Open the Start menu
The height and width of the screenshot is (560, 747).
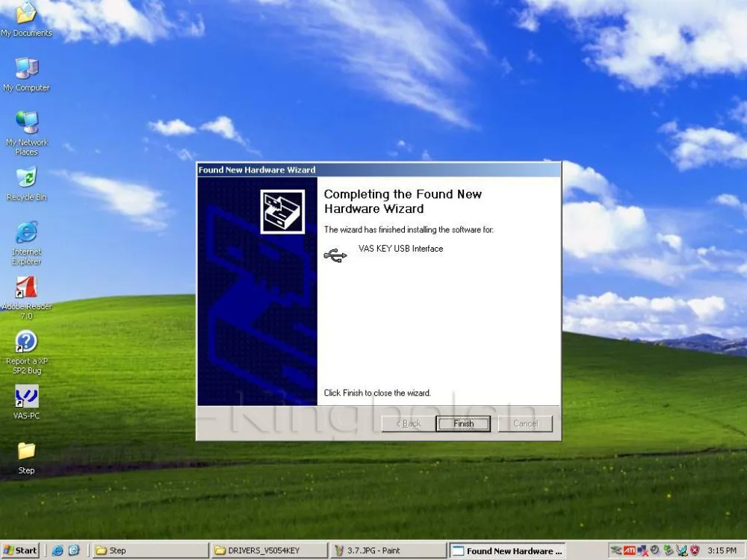click(x=20, y=550)
